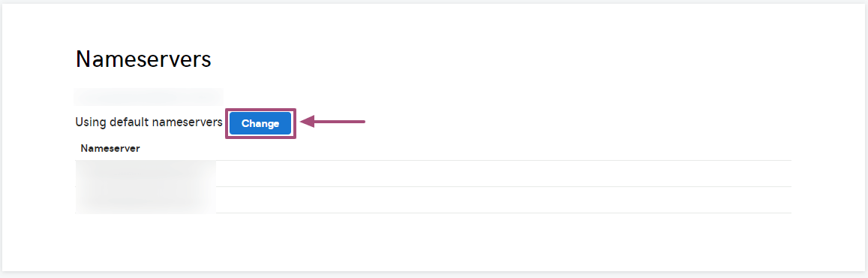Click the word 'default' in the status line

[129, 122]
